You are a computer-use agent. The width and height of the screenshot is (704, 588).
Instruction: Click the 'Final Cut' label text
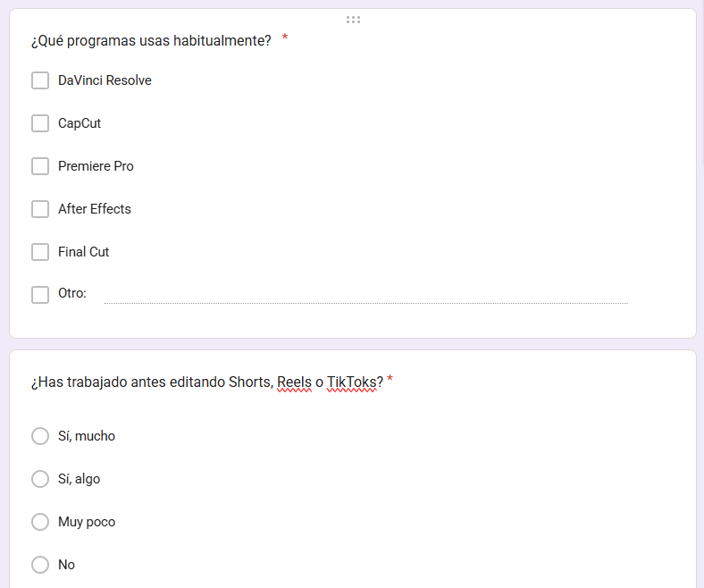pos(83,252)
